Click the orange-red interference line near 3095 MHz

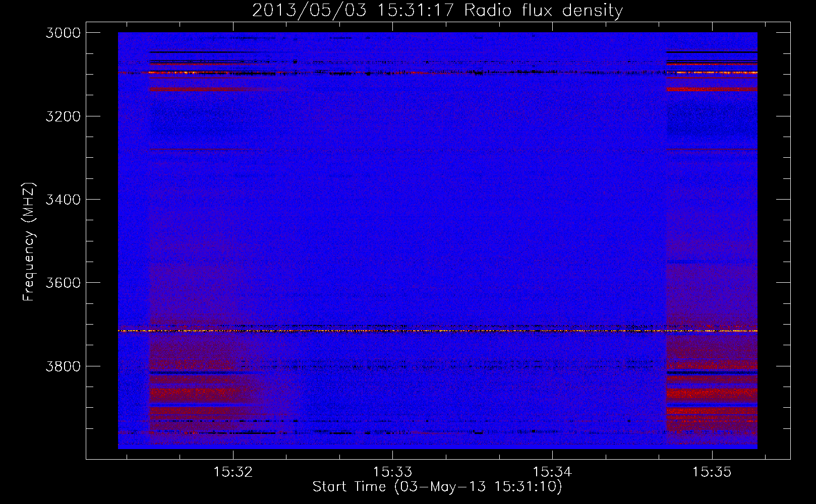click(x=437, y=73)
